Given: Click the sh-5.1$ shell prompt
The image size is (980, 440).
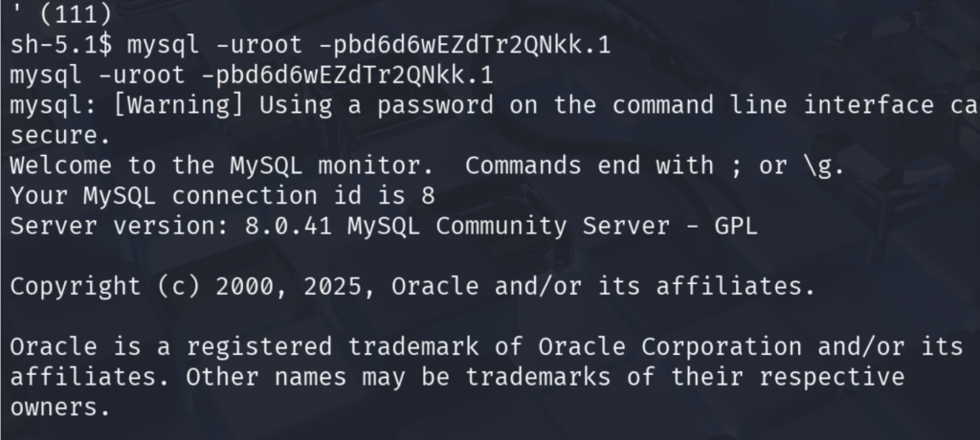Looking at the screenshot, I should click(59, 45).
